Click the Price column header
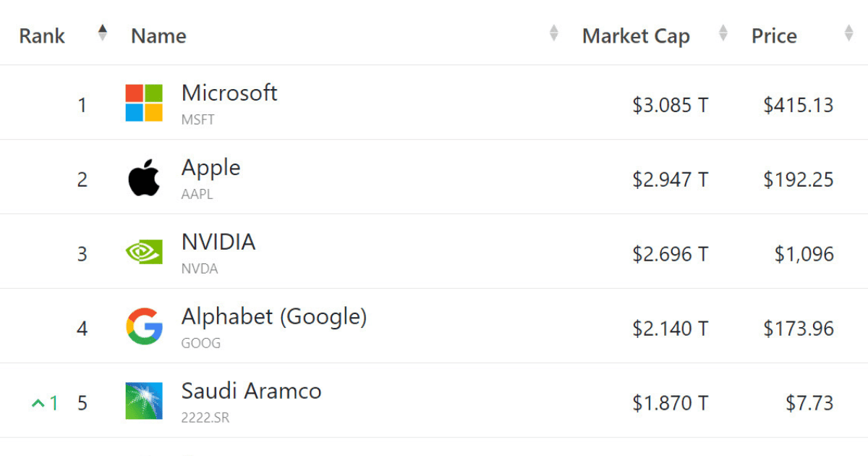Viewport: 868px width, 456px height. tap(774, 36)
